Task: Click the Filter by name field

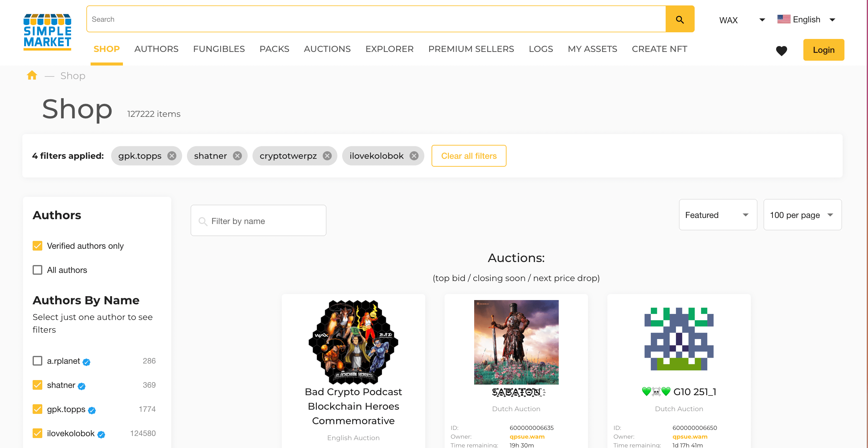Action: [258, 221]
